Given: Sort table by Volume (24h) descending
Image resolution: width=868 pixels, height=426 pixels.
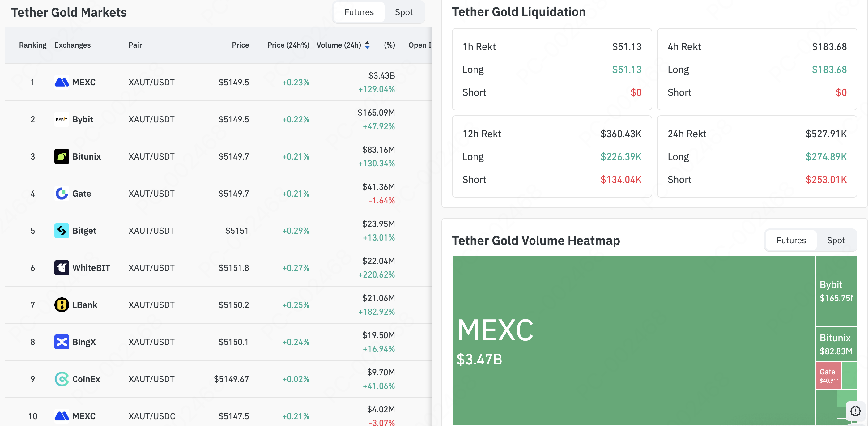Looking at the screenshot, I should [367, 45].
